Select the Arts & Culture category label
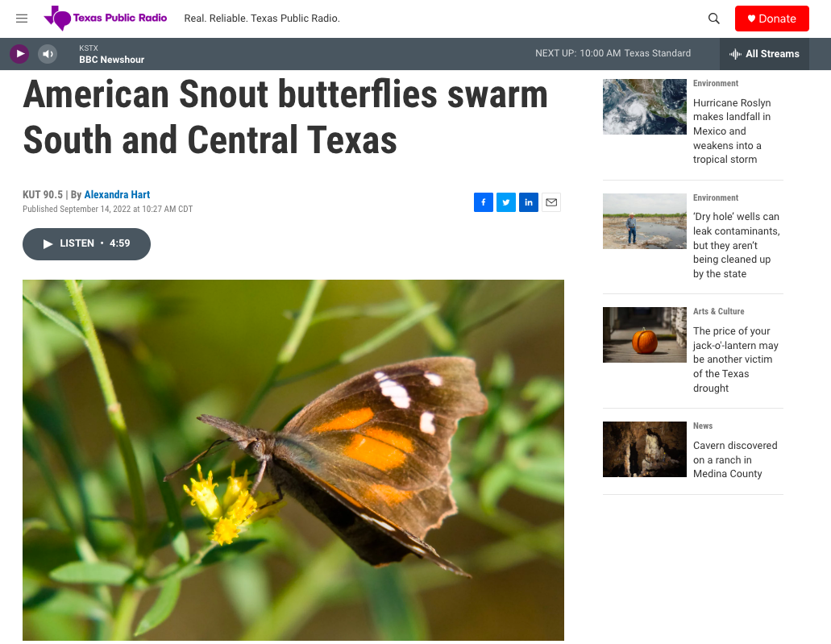This screenshot has height=644, width=831. click(x=719, y=312)
